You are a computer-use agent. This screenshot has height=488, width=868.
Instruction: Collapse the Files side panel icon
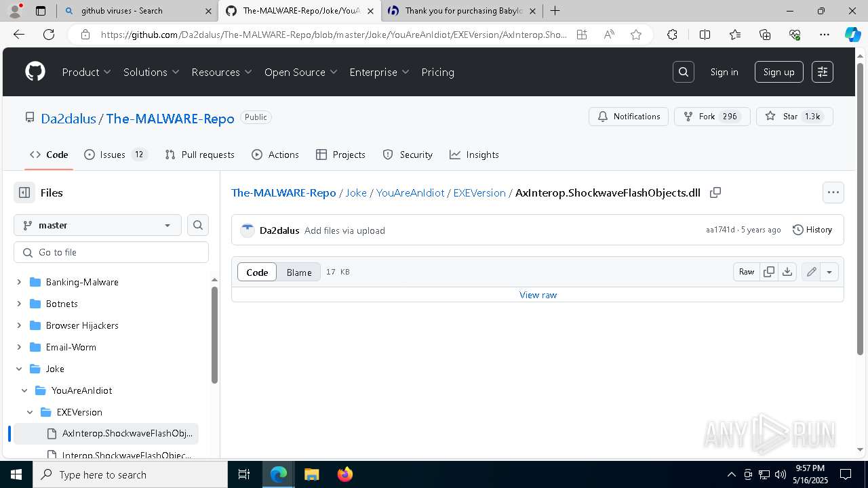[24, 192]
